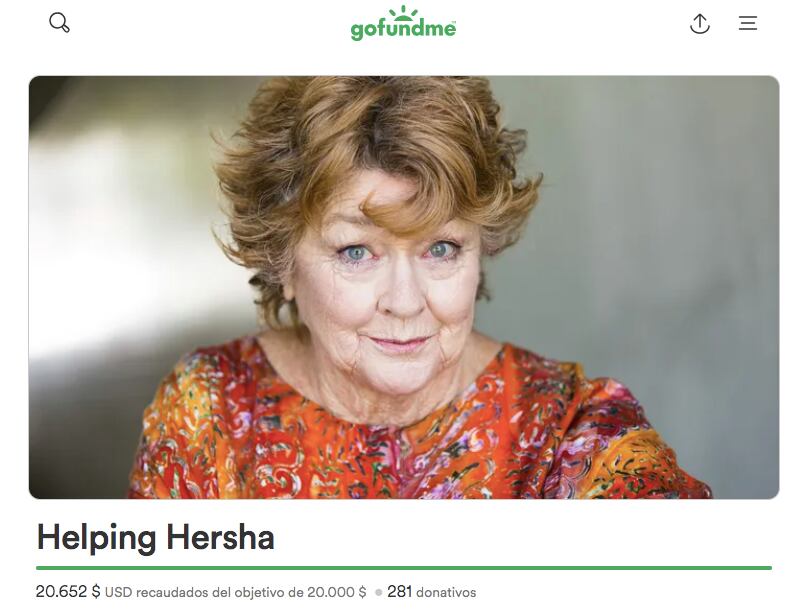Click the sunburst above gofundme logo

403,12
